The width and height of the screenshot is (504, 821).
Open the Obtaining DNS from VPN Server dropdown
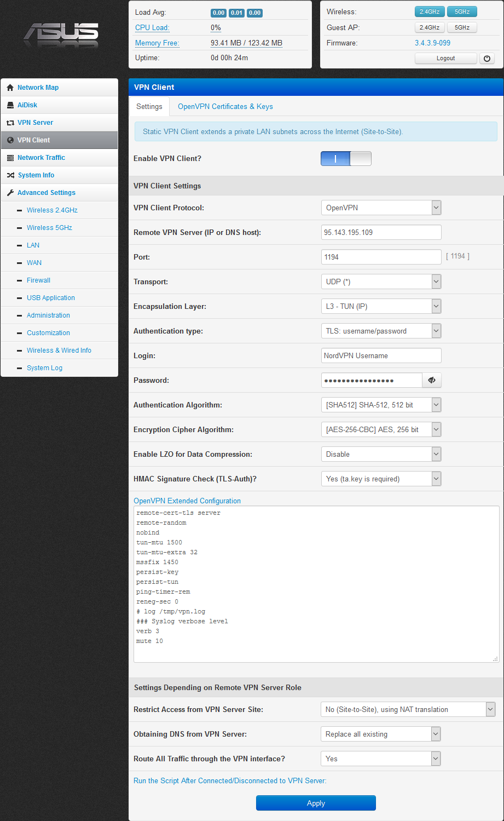(x=381, y=734)
